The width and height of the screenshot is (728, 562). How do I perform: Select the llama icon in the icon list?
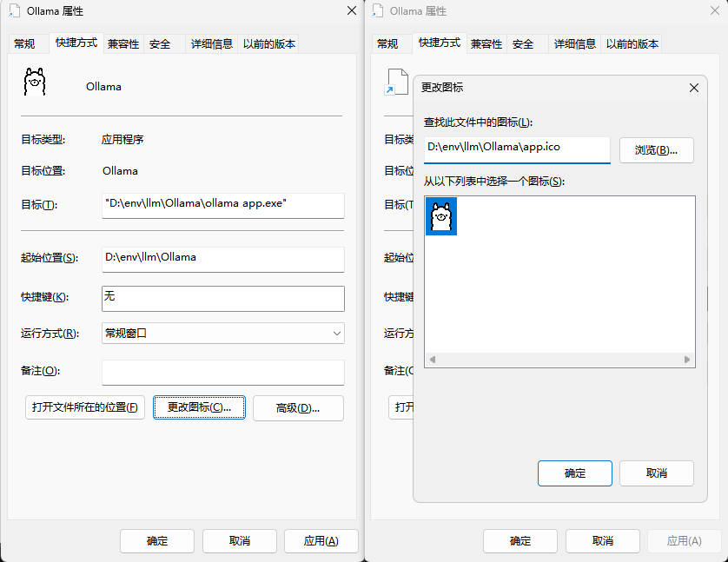coord(441,216)
